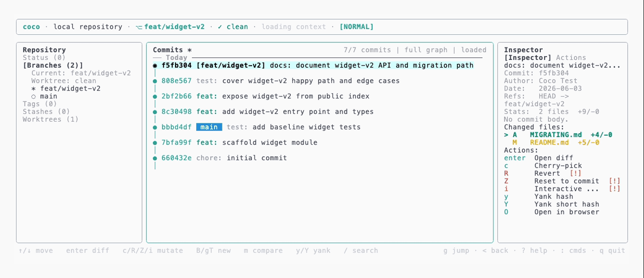This screenshot has height=278, width=644.
Task: Click the m compare hint in footer
Action: tap(263, 251)
